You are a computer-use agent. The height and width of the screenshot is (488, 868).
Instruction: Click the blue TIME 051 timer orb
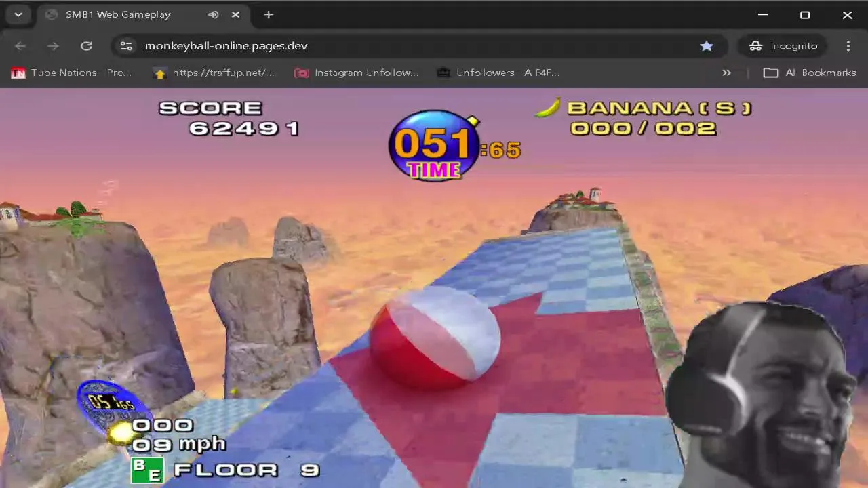434,146
